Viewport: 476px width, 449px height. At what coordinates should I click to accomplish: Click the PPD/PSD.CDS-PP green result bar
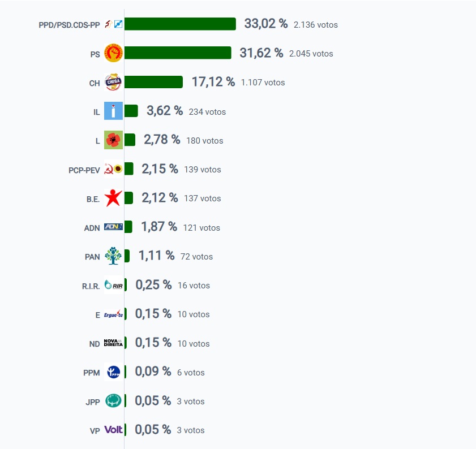point(180,24)
